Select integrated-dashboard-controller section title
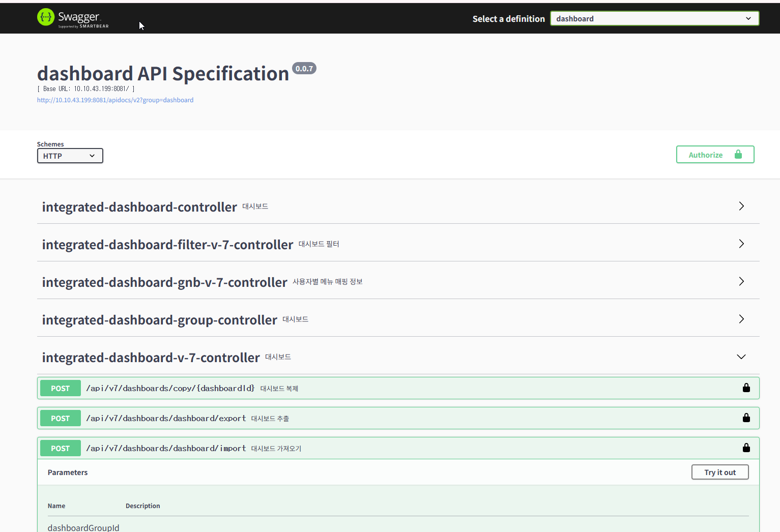780x532 pixels. tap(139, 207)
